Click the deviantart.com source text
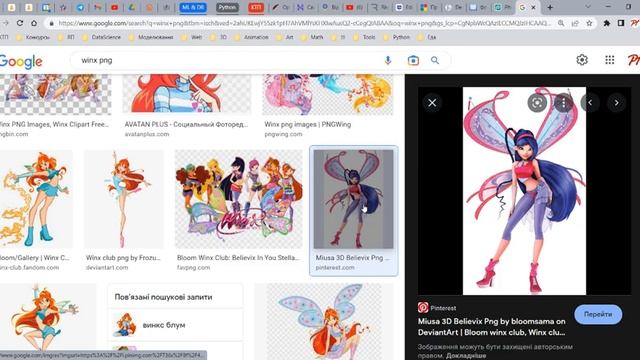Screen dimensions: 640x360 click(107, 268)
